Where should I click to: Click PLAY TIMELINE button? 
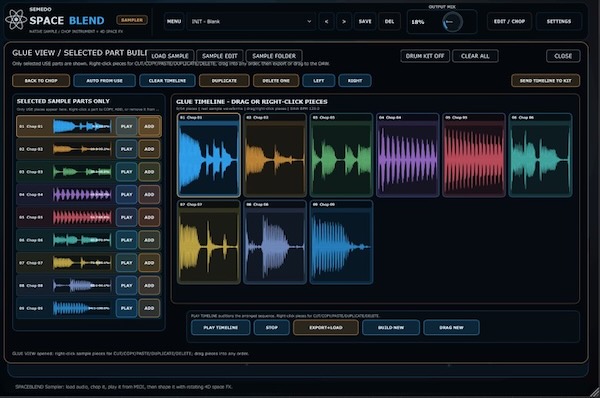coord(220,328)
